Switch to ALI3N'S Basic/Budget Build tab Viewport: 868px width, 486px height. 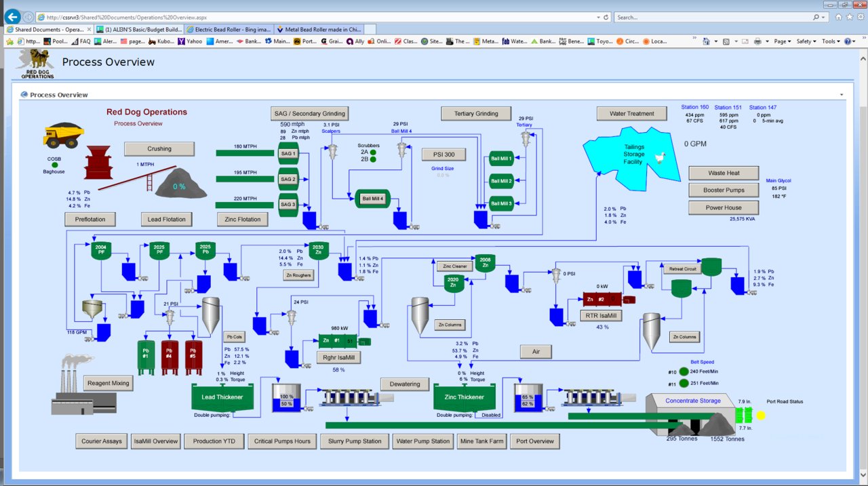tap(140, 29)
